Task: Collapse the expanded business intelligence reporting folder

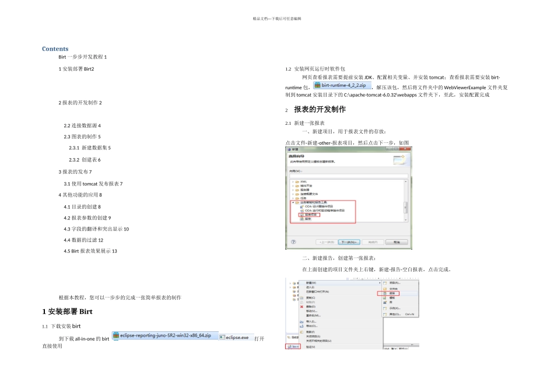Action: (293, 202)
